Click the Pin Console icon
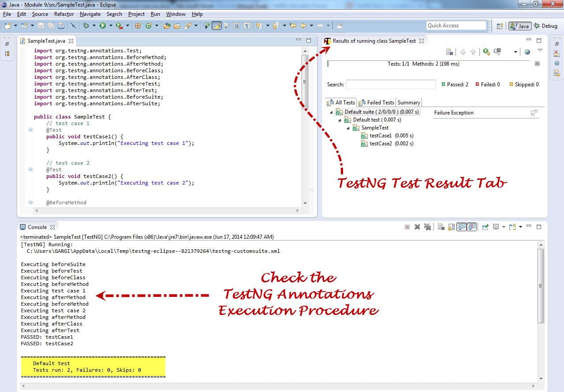This screenshot has height=392, width=564. (485, 227)
